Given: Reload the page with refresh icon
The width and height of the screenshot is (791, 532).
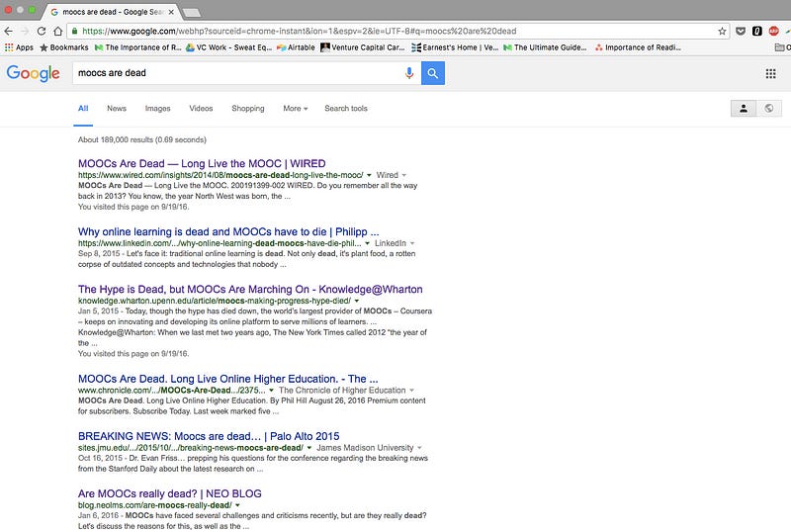Looking at the screenshot, I should tap(42, 32).
